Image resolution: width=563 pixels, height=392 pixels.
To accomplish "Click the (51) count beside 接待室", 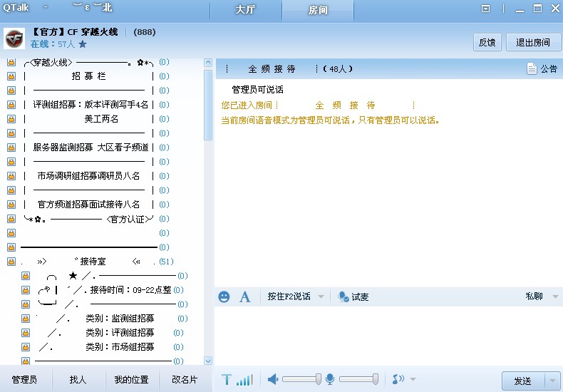I will [166, 262].
